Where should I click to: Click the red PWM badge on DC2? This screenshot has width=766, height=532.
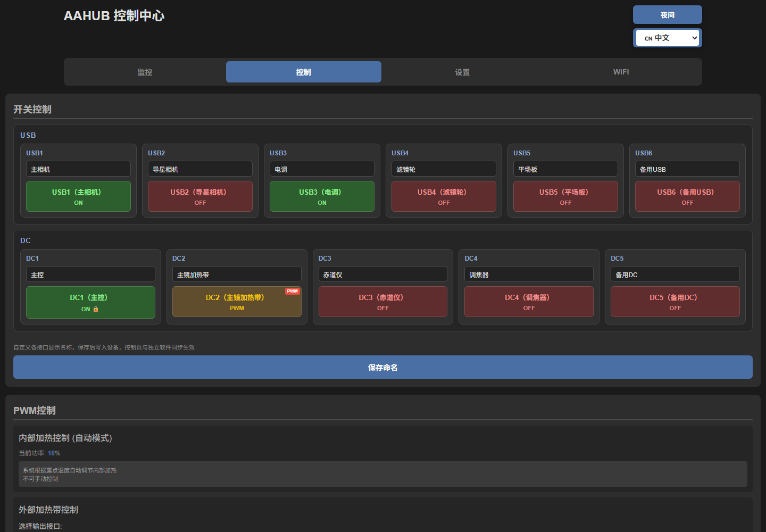[293, 291]
